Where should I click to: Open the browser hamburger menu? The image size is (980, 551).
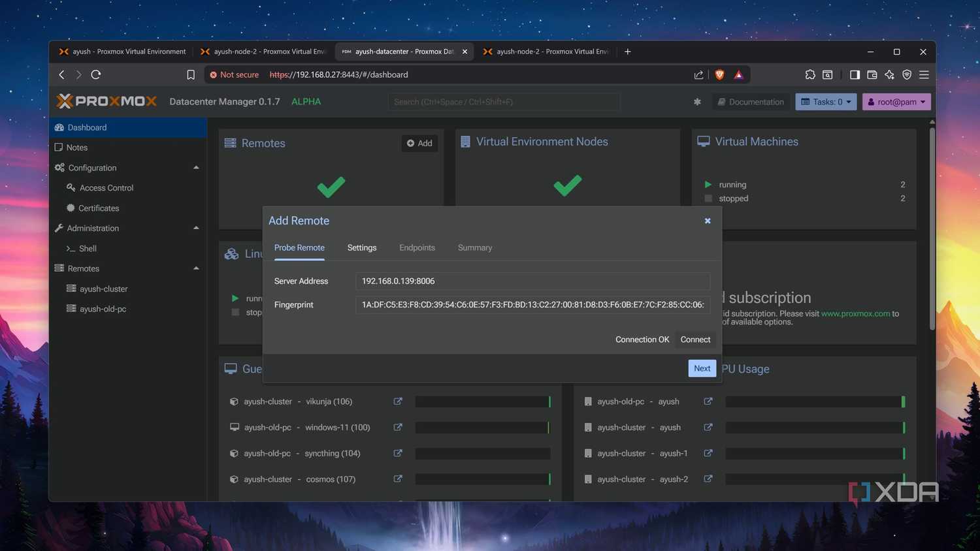click(x=924, y=75)
